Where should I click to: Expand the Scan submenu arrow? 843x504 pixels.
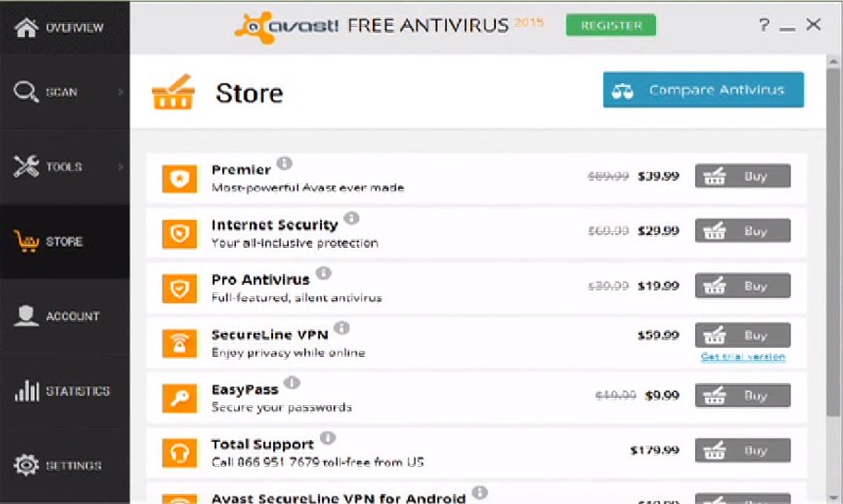tap(120, 92)
